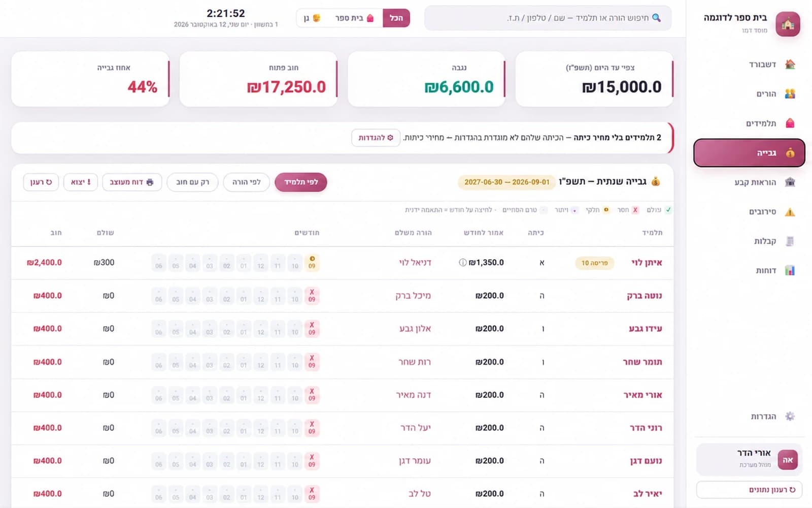Switch view to לפי תלמיד
812x508 pixels.
coord(301,182)
